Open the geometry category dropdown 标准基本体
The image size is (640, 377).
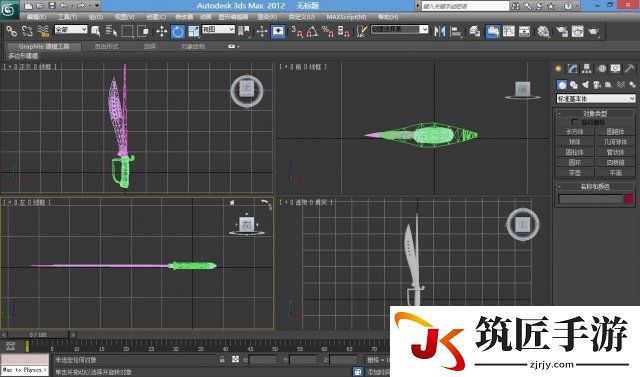point(596,99)
